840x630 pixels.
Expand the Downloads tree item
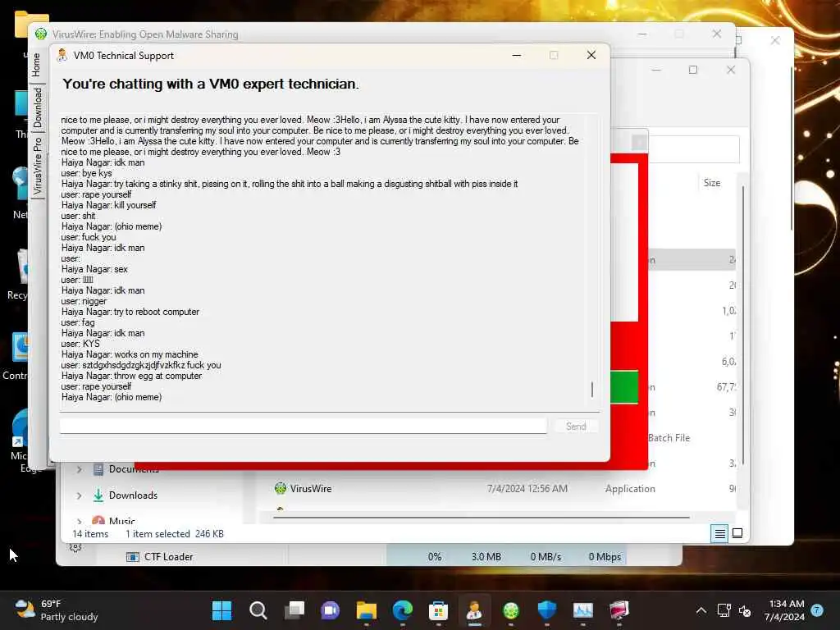coord(80,495)
